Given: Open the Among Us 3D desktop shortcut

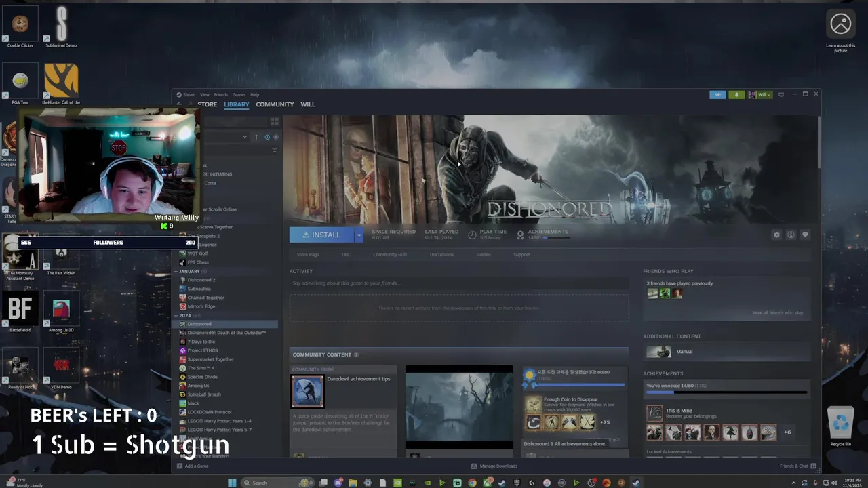Looking at the screenshot, I should click(x=61, y=312).
